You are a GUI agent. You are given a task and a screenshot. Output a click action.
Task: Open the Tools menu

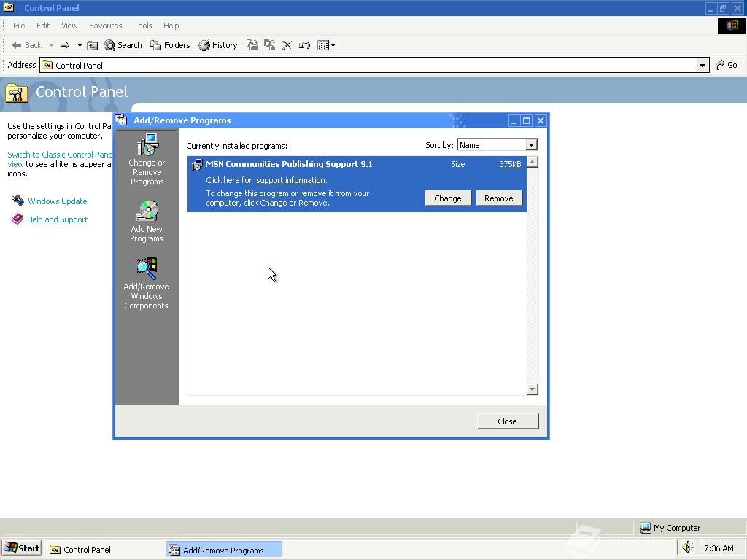[142, 26]
